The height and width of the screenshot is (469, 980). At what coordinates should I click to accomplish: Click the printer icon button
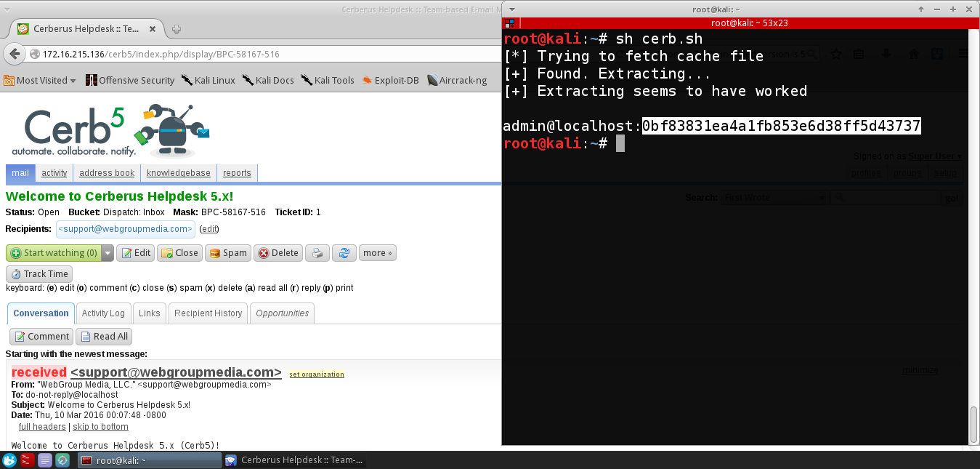(x=317, y=253)
